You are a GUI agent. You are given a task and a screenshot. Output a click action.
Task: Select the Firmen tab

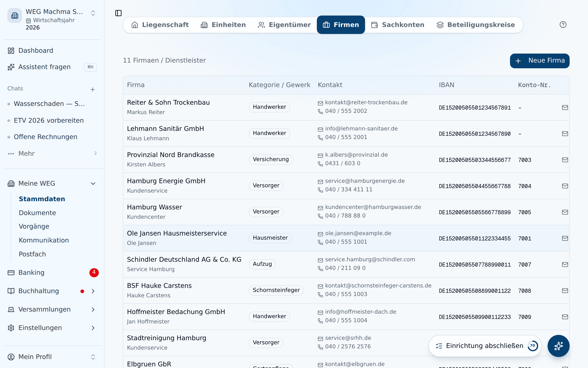coord(341,25)
